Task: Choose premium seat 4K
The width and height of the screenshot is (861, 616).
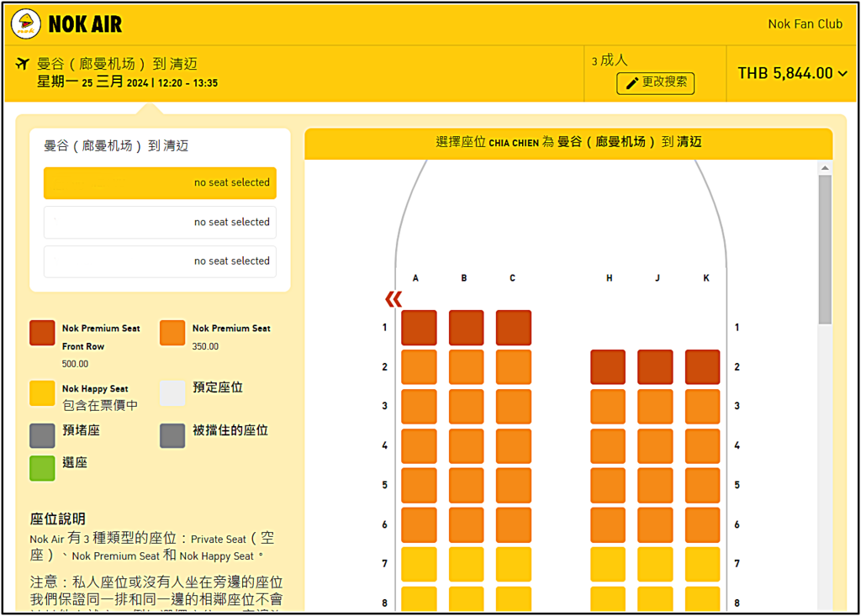Action: pos(702,445)
